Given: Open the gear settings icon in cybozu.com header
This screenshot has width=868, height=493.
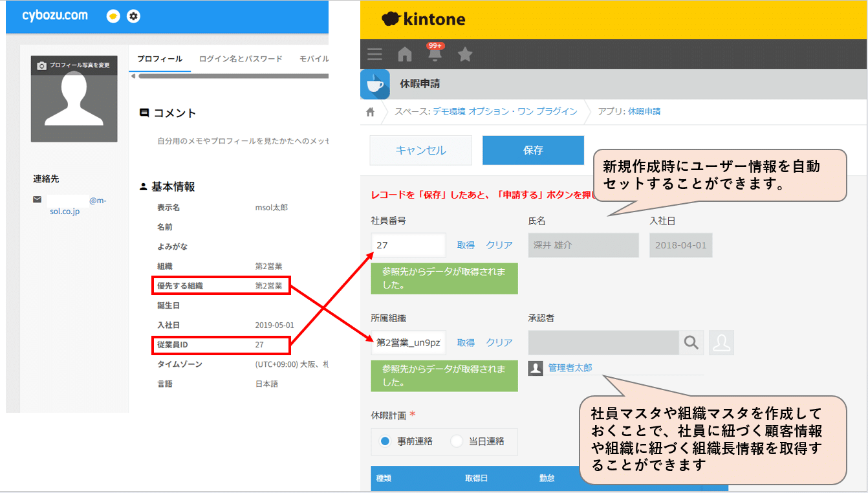Looking at the screenshot, I should [133, 16].
